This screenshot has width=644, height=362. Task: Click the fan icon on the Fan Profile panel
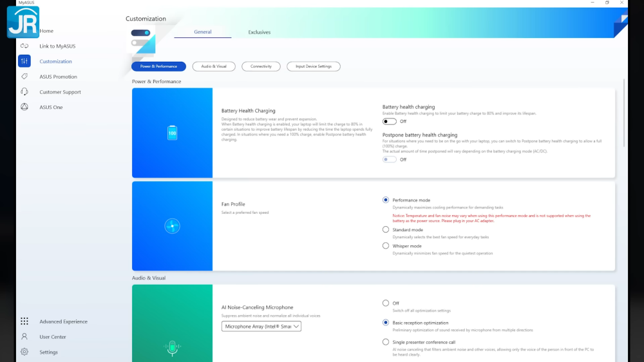(x=172, y=226)
